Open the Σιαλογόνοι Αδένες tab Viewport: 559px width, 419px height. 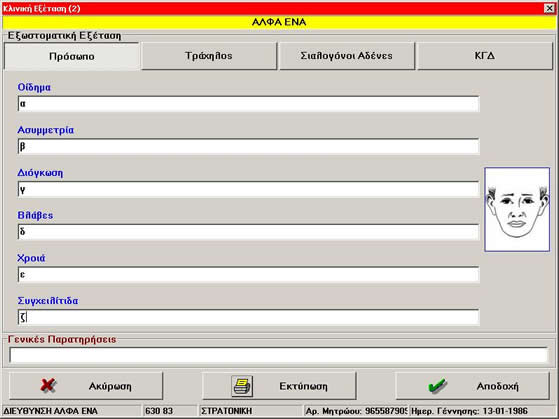[x=347, y=56]
